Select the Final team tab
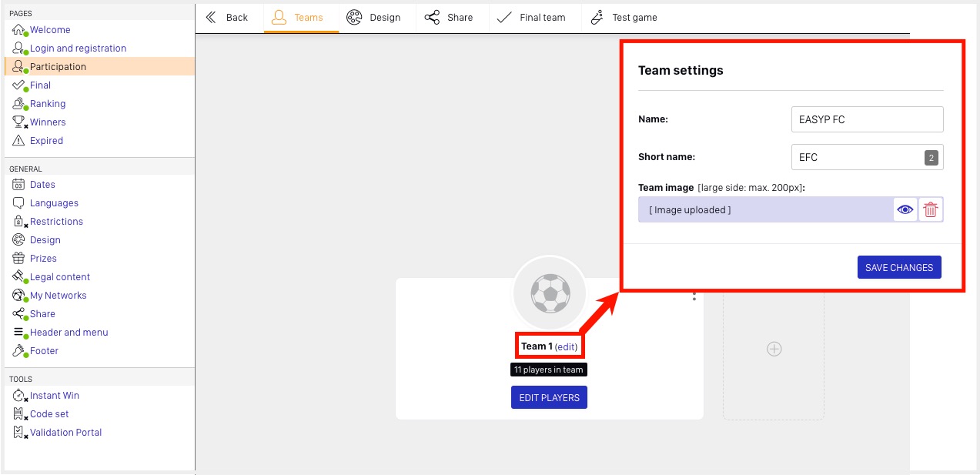The width and height of the screenshot is (980, 475). pyautogui.click(x=531, y=17)
